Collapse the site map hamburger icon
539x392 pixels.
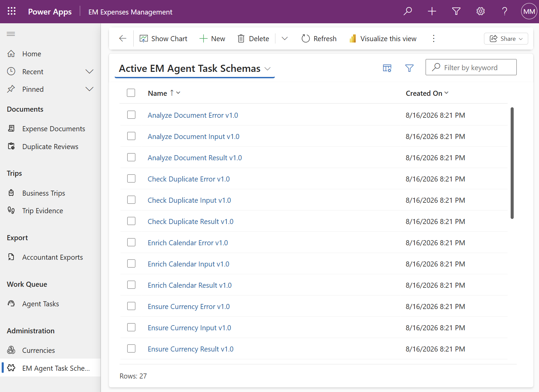click(11, 34)
